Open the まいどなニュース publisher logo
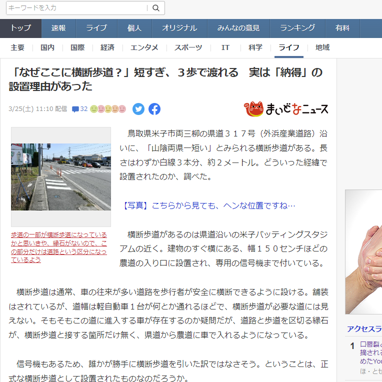 (x=286, y=109)
